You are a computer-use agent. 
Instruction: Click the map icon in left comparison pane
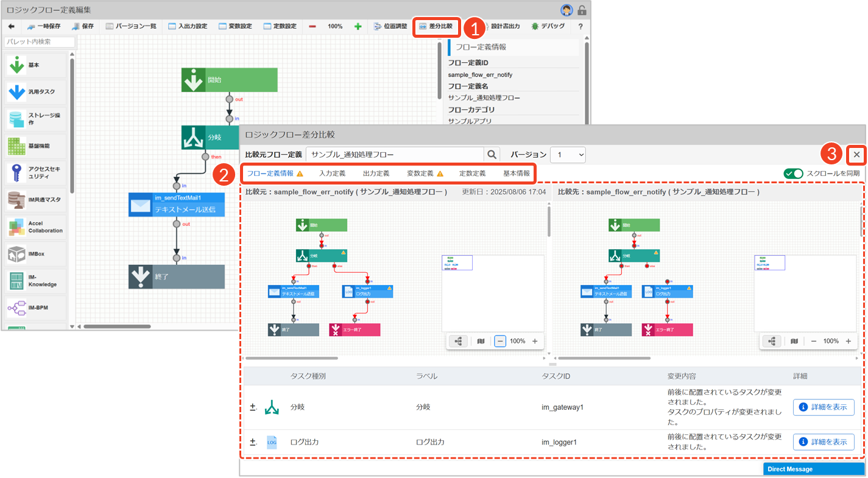click(481, 342)
